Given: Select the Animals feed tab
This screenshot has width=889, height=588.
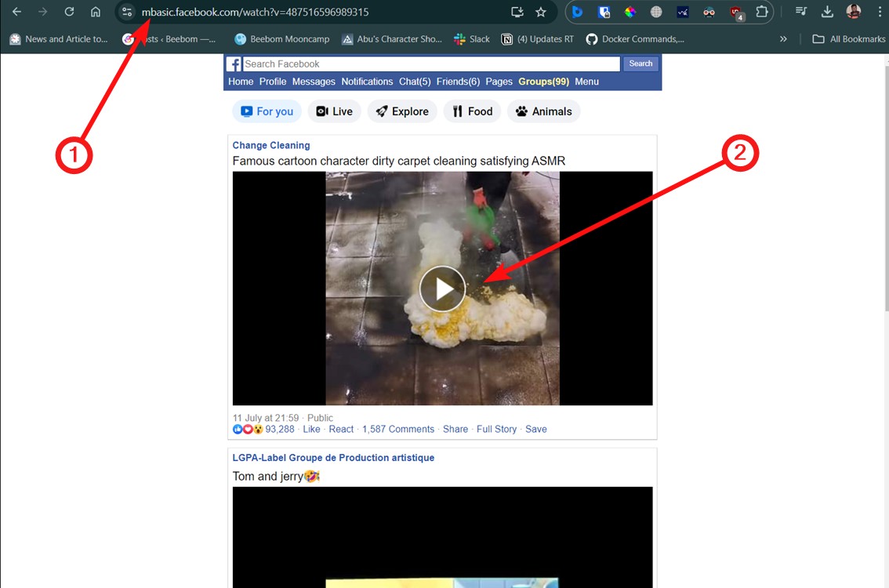Looking at the screenshot, I should 543,111.
